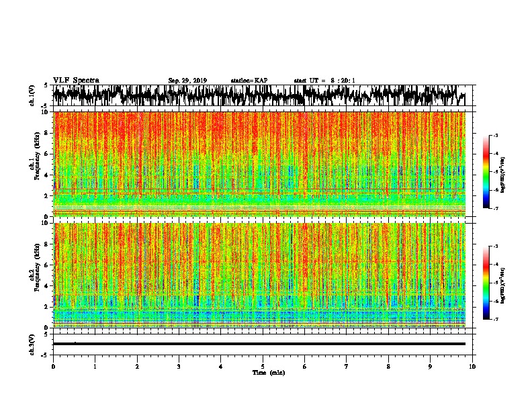Click the "10" tick on the time axis
532x411 pixels.
[x=472, y=367]
